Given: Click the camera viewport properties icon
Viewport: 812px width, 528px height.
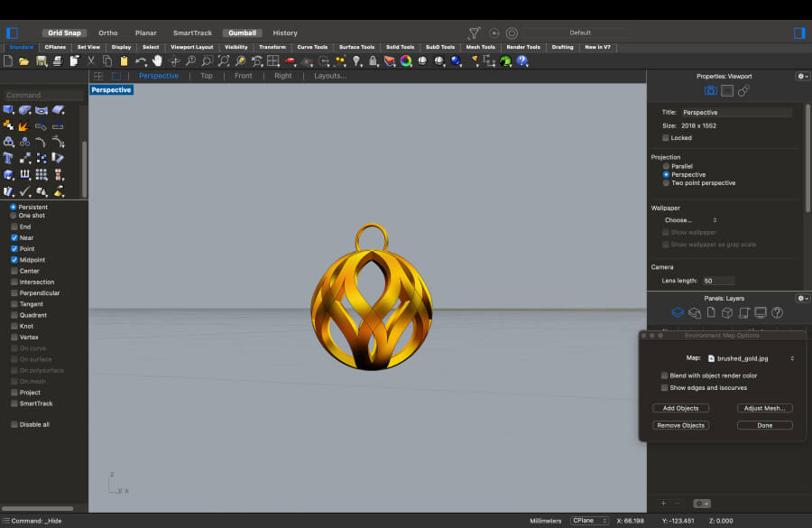Looking at the screenshot, I should coord(710,91).
